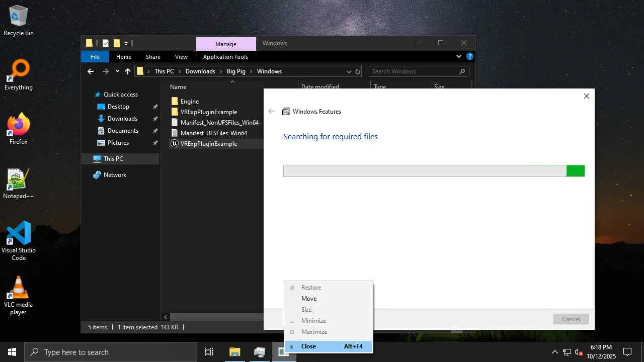Open Desktop in the navigation pane

[x=118, y=107]
